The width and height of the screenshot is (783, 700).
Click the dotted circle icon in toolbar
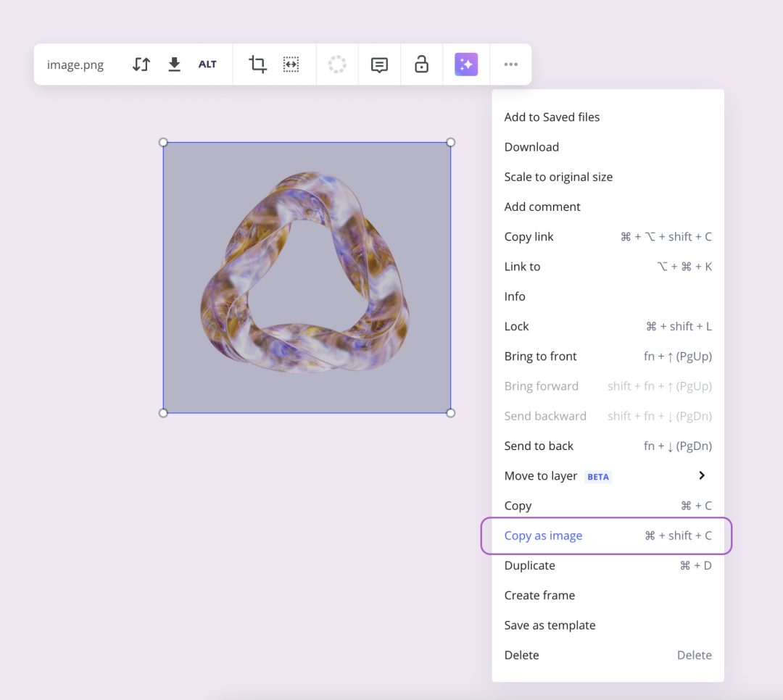tap(337, 64)
